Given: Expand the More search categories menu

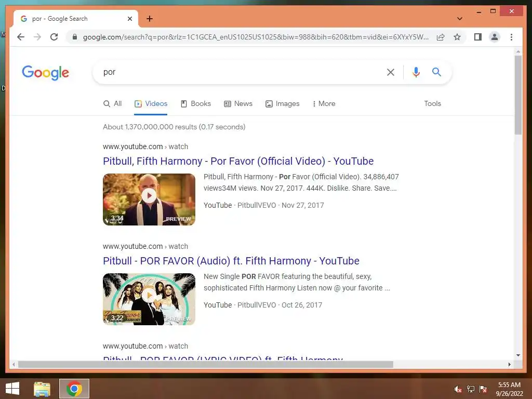Looking at the screenshot, I should [x=324, y=103].
